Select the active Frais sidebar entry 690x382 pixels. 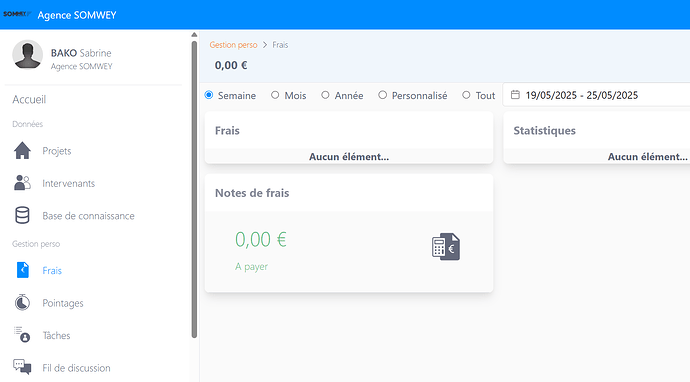[52, 270]
